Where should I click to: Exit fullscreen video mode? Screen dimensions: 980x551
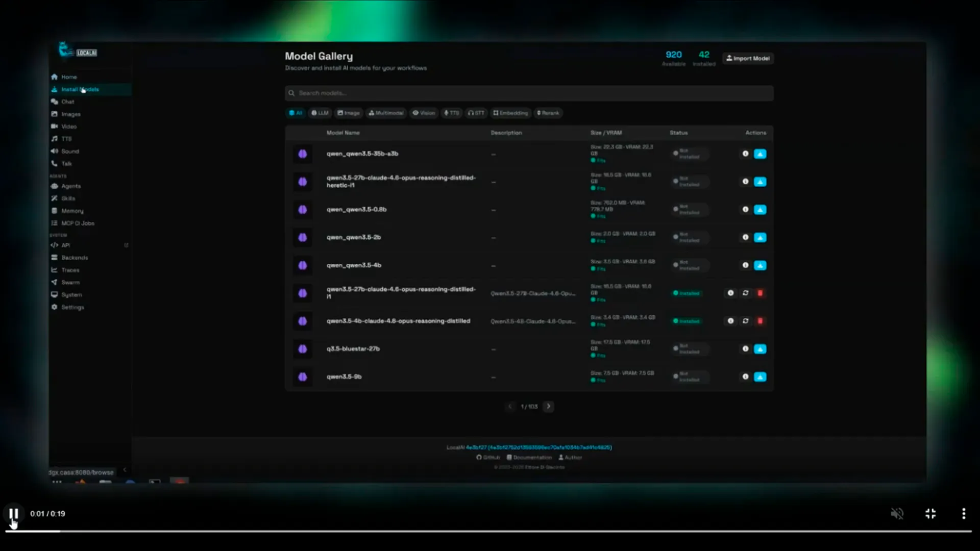click(930, 514)
